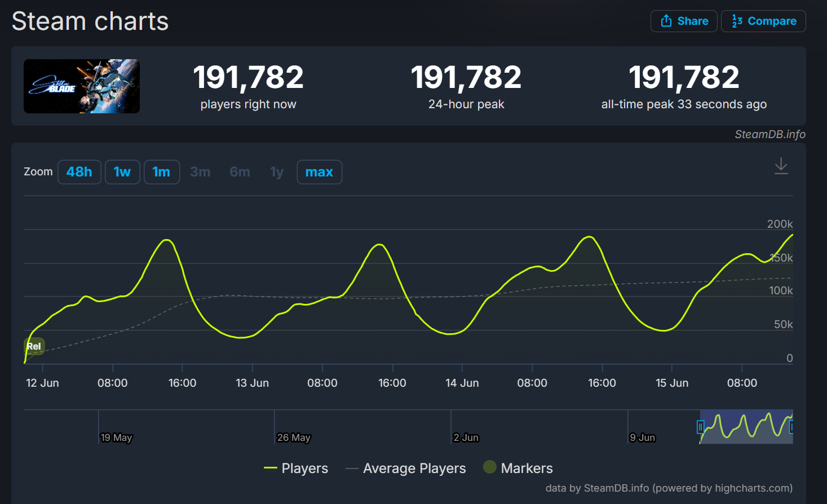Click the download chart icon

pos(781,166)
